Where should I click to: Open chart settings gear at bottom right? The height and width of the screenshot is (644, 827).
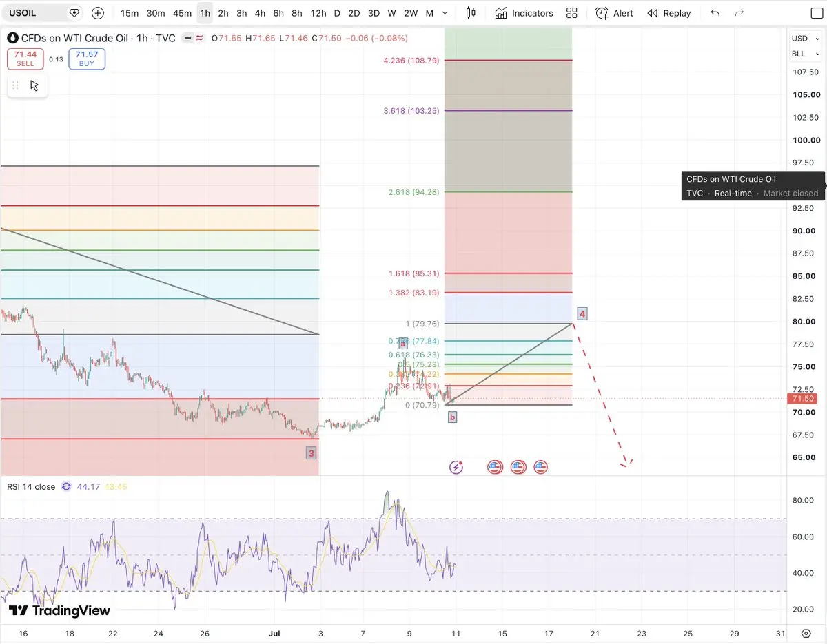pyautogui.click(x=806, y=633)
